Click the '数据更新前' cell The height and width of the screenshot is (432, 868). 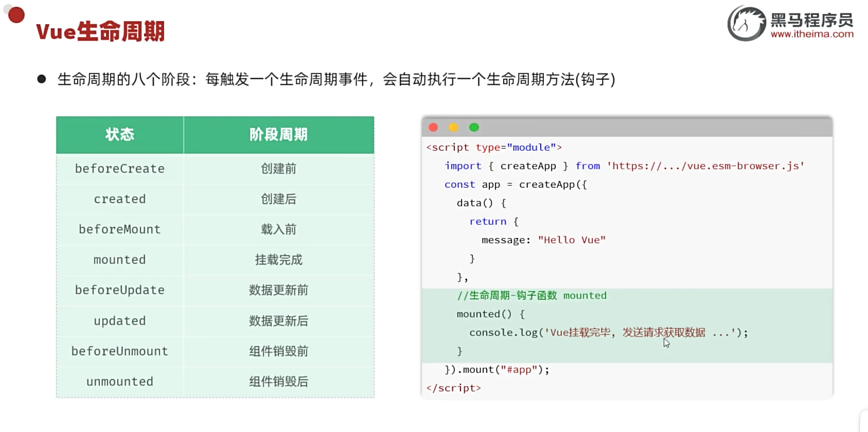(279, 290)
